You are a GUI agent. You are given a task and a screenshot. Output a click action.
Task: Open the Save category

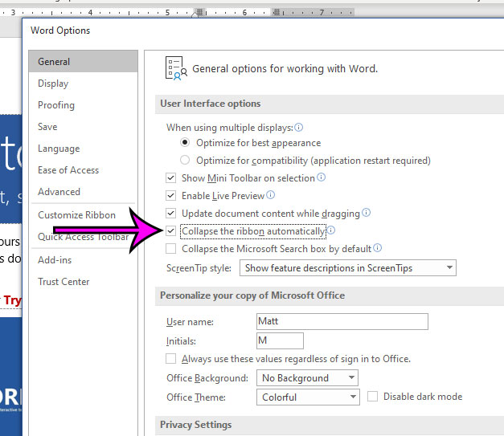pos(83,127)
